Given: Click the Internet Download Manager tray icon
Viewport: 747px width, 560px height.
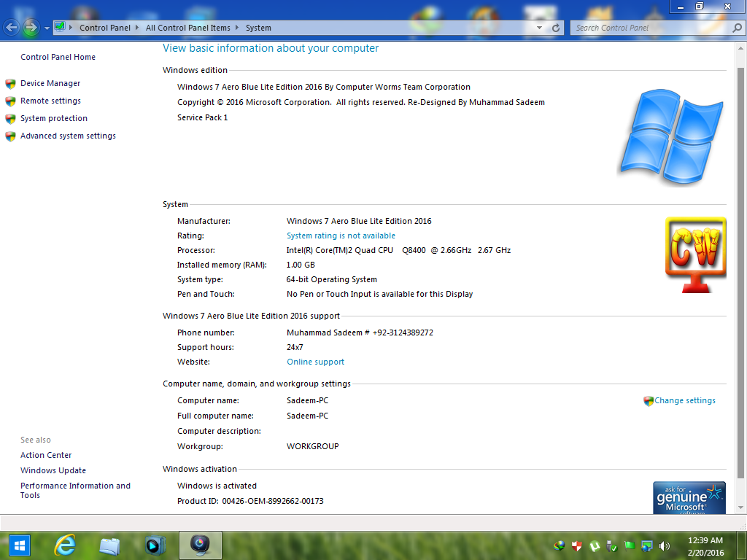Looking at the screenshot, I should point(559,545).
